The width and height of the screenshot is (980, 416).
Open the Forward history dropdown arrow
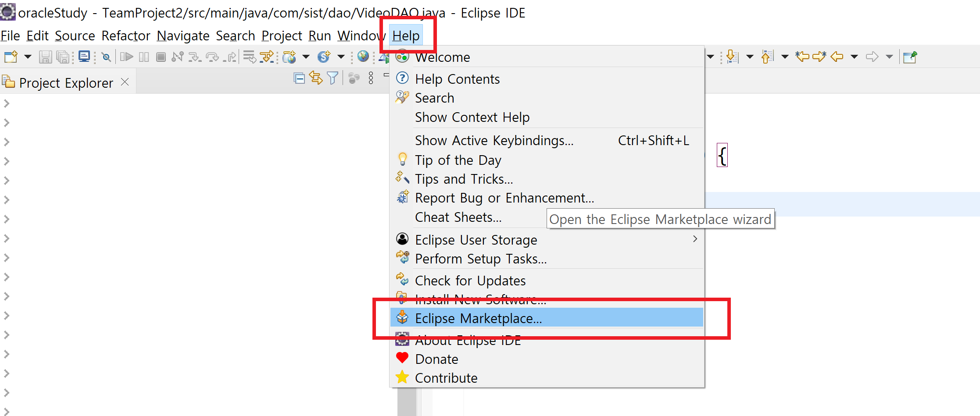[889, 57]
